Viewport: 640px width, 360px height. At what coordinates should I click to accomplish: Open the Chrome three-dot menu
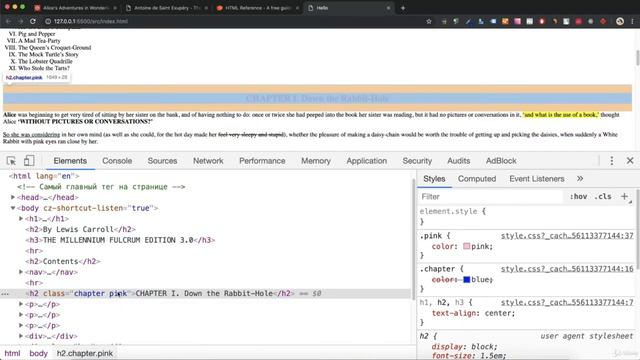(x=632, y=21)
